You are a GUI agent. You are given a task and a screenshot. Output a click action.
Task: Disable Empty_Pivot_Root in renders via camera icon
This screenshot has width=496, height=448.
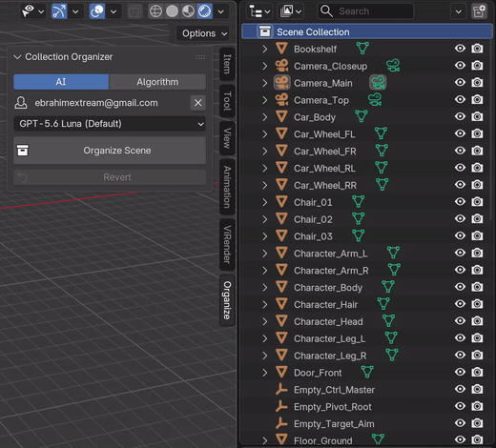pos(477,406)
